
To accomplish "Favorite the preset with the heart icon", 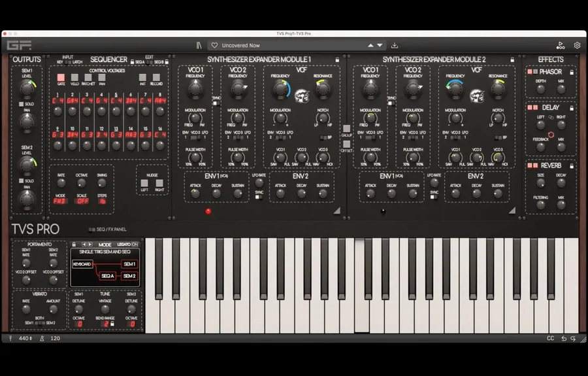I will pos(214,45).
